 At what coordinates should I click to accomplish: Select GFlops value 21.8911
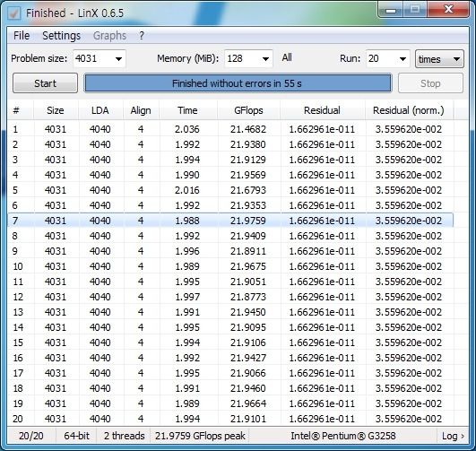pyautogui.click(x=248, y=251)
